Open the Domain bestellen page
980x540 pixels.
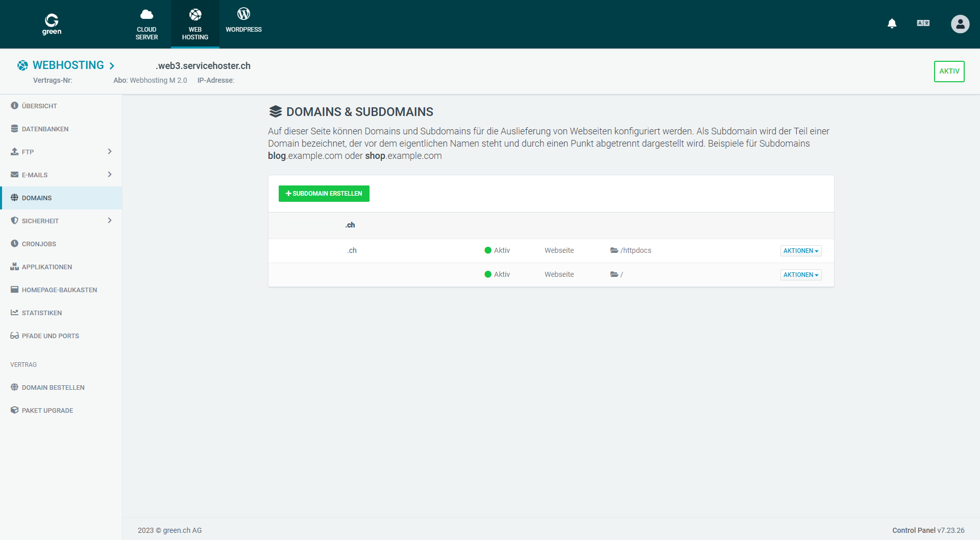(x=53, y=387)
